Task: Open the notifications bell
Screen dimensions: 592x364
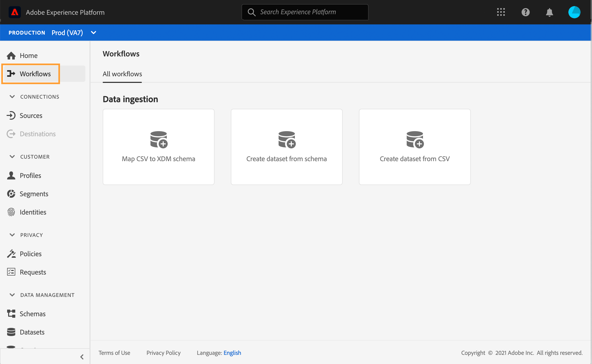Action: [x=549, y=12]
